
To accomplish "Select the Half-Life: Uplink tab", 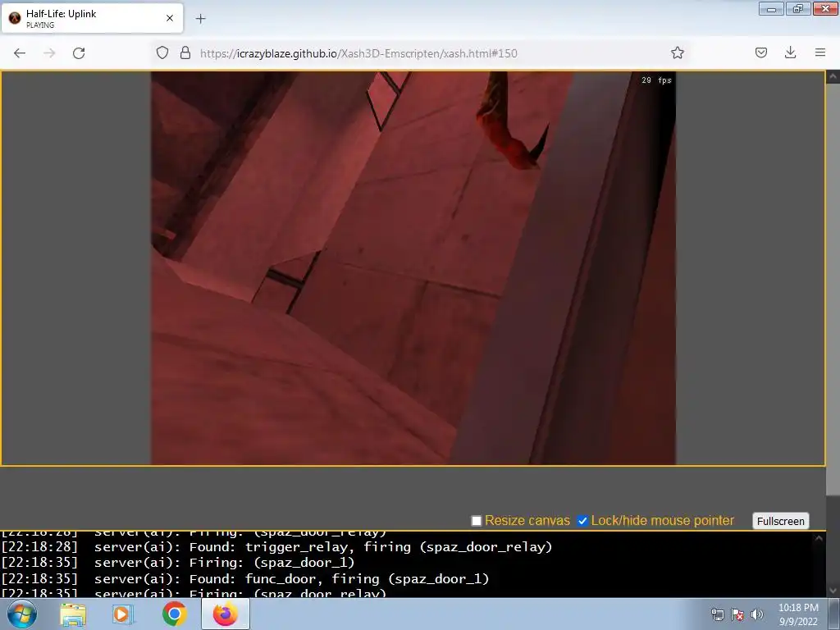I will (x=92, y=18).
